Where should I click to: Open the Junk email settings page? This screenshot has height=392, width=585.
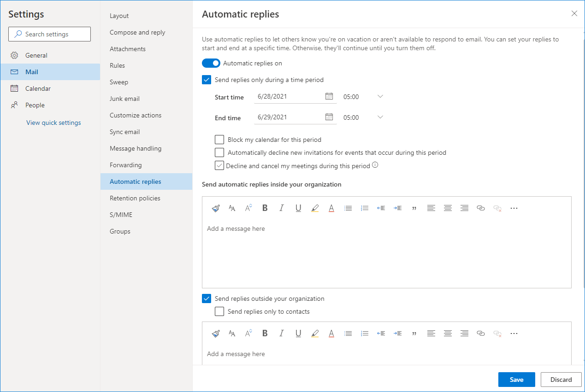(124, 98)
